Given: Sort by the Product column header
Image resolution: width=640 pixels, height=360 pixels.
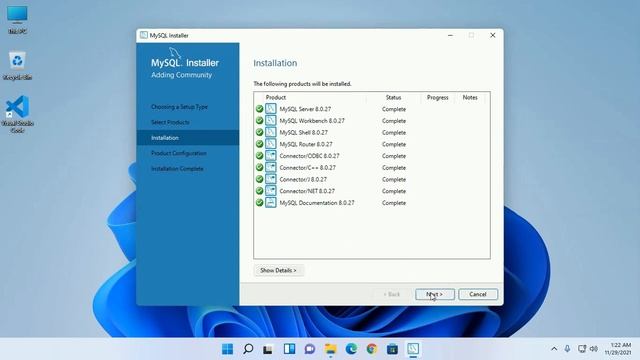Looking at the screenshot, I should coord(276,98).
